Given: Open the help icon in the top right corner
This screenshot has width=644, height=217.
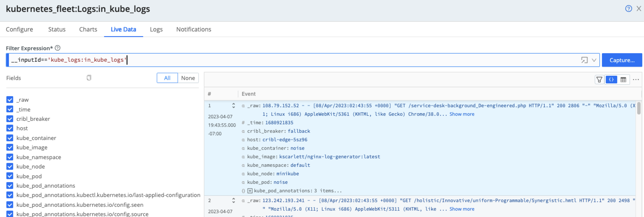Looking at the screenshot, I should coord(628,9).
